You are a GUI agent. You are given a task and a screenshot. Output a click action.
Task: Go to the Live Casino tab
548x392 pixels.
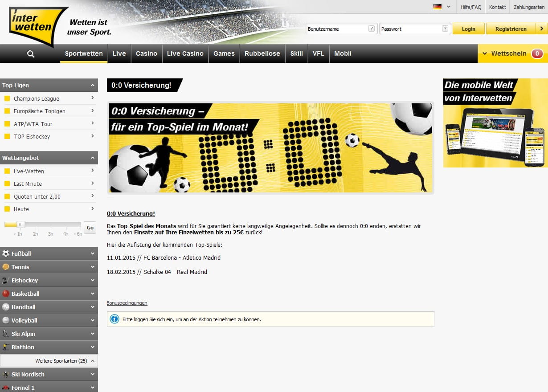tap(185, 53)
